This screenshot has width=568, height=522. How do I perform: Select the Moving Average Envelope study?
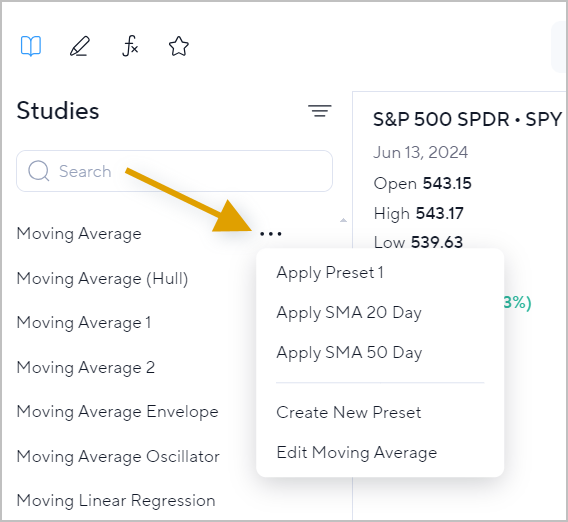pyautogui.click(x=118, y=412)
